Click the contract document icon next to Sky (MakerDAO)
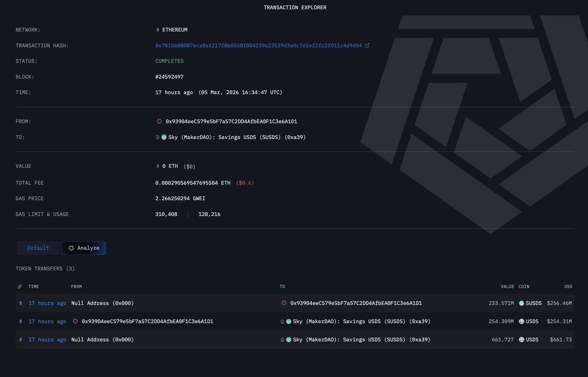This screenshot has width=588, height=377. point(157,137)
